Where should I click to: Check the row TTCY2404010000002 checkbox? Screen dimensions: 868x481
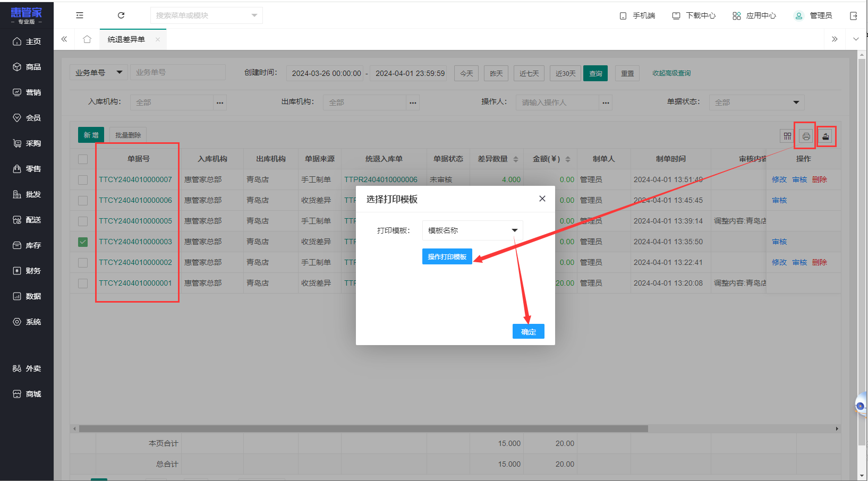83,263
